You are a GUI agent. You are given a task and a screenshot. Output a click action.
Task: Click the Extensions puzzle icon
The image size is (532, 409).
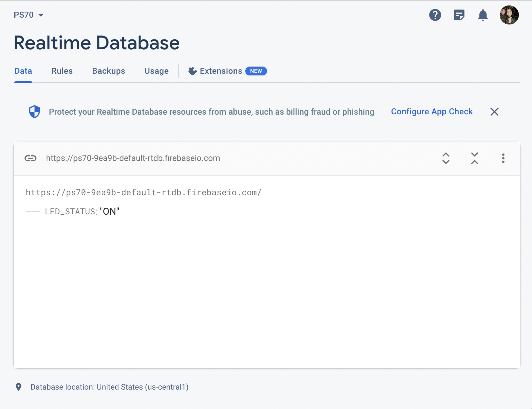tap(192, 71)
